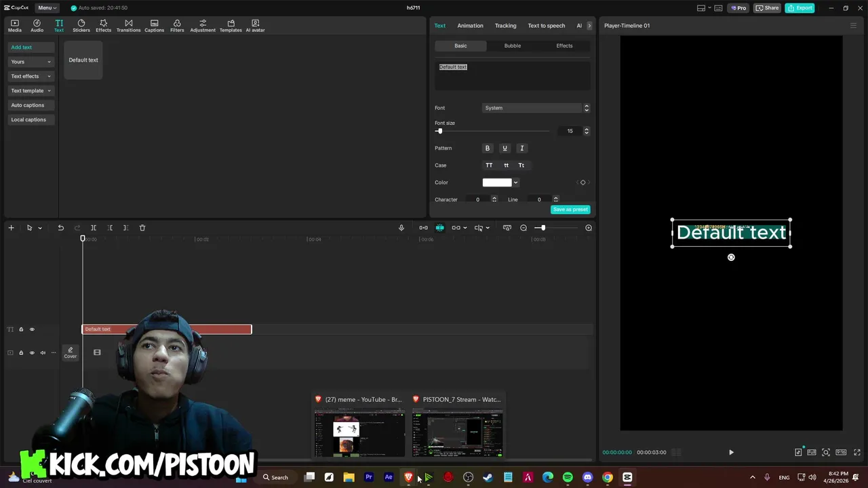Viewport: 868px width, 488px height.
Task: Hide the main video track with eye icon
Action: point(32,352)
